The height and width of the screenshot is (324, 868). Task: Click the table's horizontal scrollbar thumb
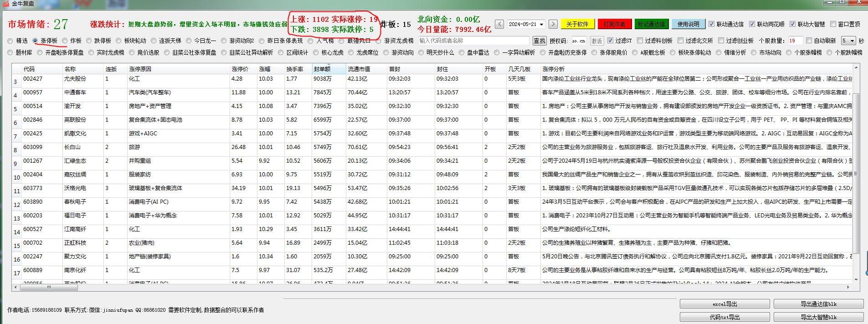tap(49, 287)
